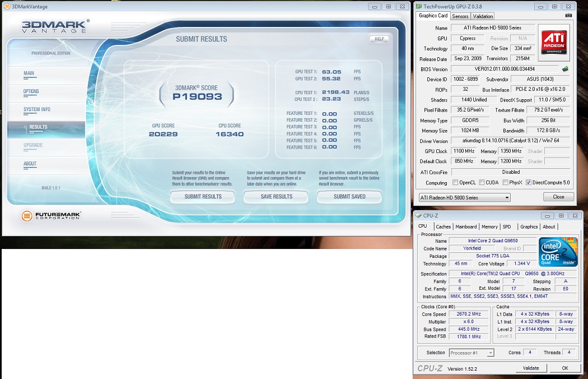Open the Mainboard tab in CPU-Z
The height and width of the screenshot is (379, 588).
tap(466, 227)
